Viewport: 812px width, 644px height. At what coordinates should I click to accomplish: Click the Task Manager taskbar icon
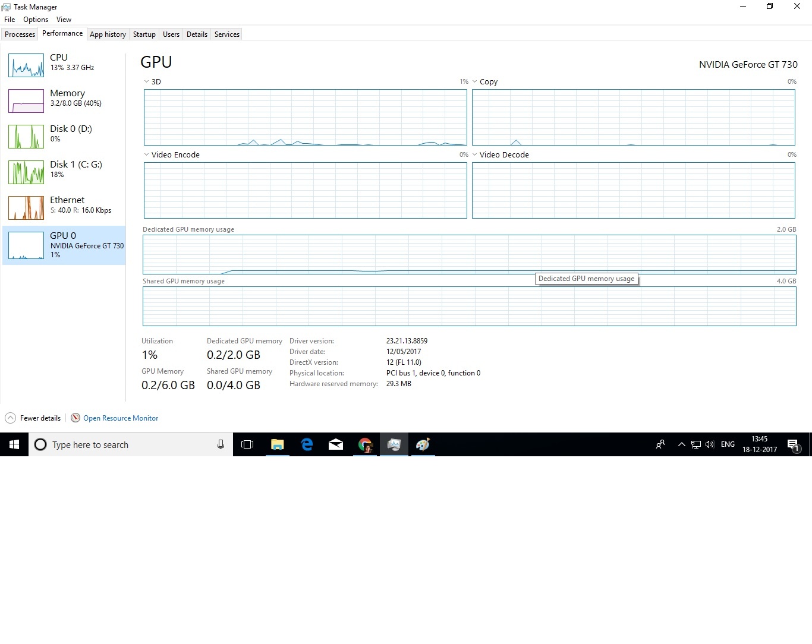click(394, 444)
